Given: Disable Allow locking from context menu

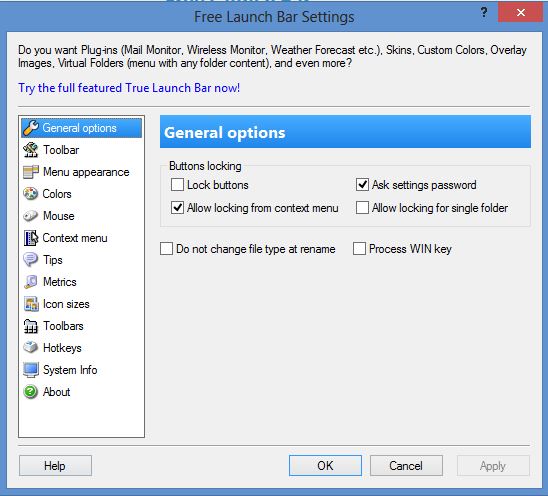Looking at the screenshot, I should (x=177, y=208).
